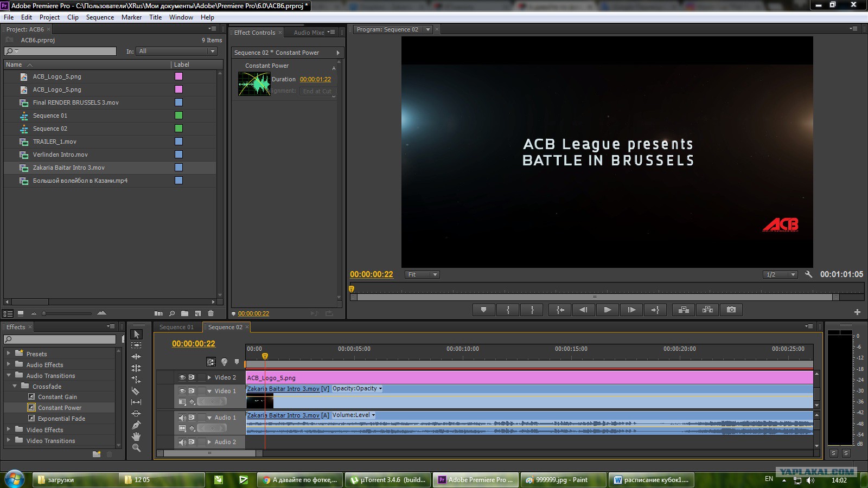Viewport: 868px width, 488px height.
Task: Click the Effects panel search field
Action: [x=60, y=339]
